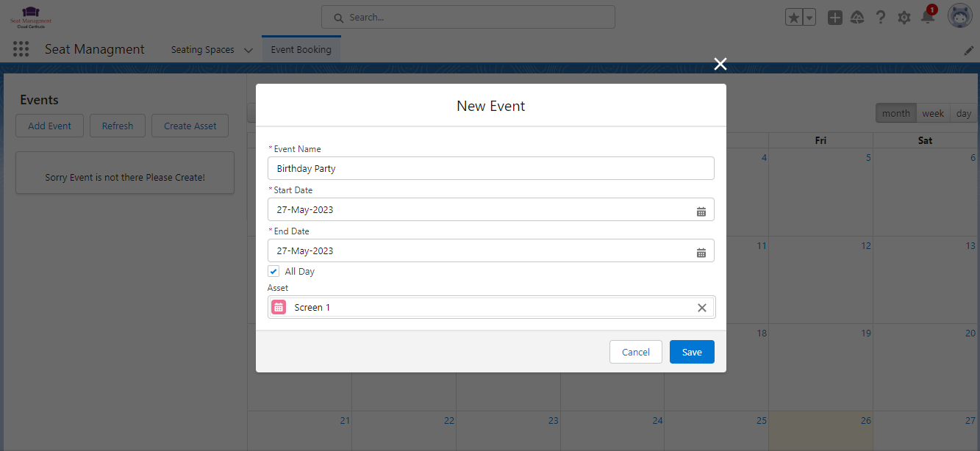
Task: Click the Save button
Action: point(691,352)
